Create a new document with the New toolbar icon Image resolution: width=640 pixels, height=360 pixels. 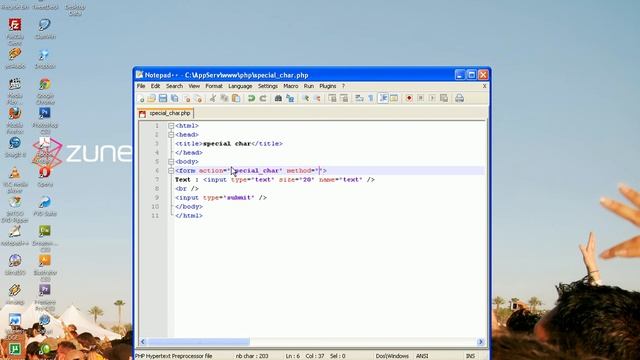click(141, 98)
